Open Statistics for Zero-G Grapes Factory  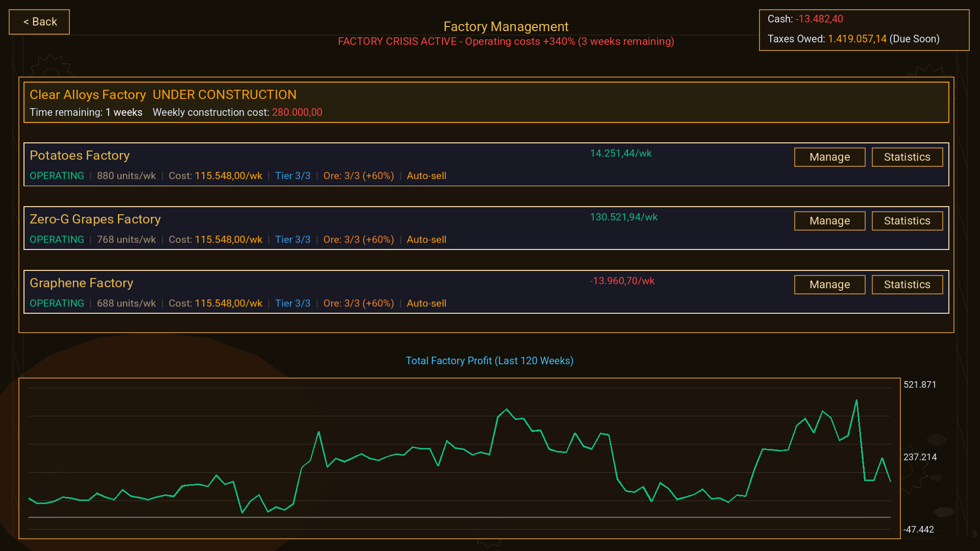pos(907,221)
